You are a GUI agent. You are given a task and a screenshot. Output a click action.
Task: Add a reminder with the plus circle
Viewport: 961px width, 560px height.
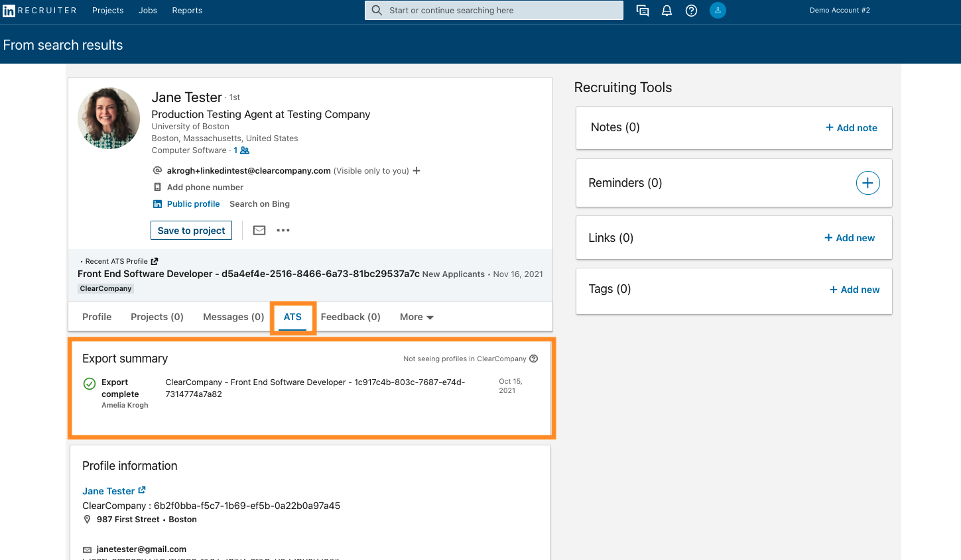(x=867, y=183)
